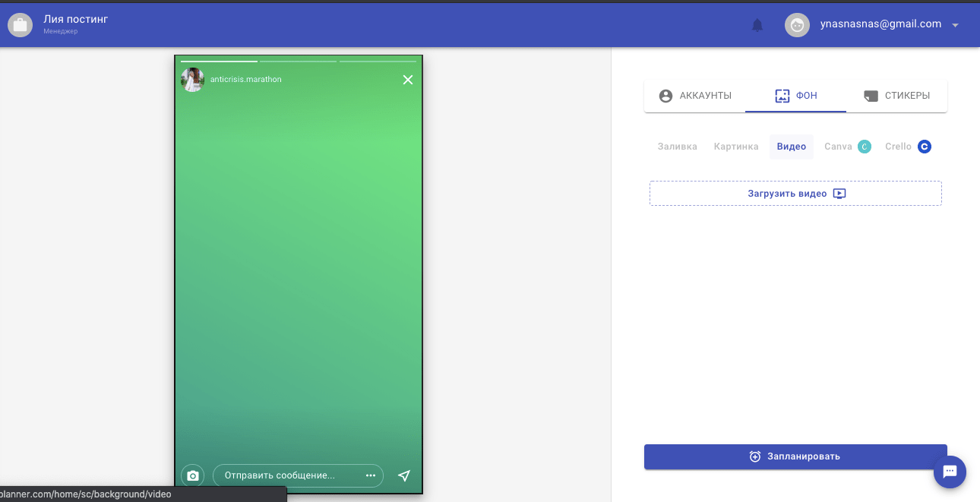Screen dimensions: 980x502
Task: Open the Аккаунты tab
Action: click(x=695, y=96)
